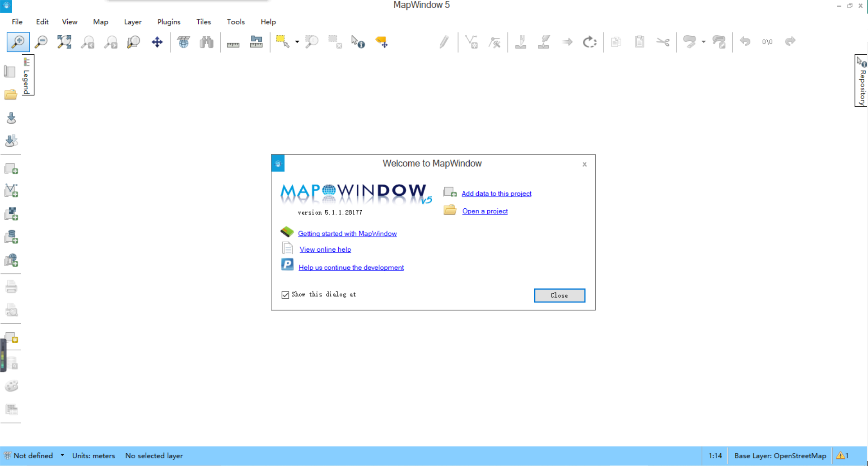Click Add layer icon in left sidebar
The height and width of the screenshot is (466, 868).
pos(11,169)
